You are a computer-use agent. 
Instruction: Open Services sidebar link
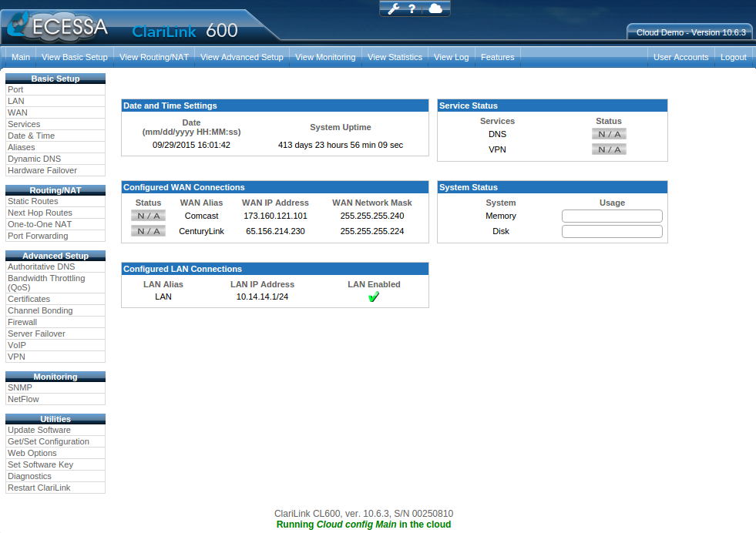pos(55,124)
